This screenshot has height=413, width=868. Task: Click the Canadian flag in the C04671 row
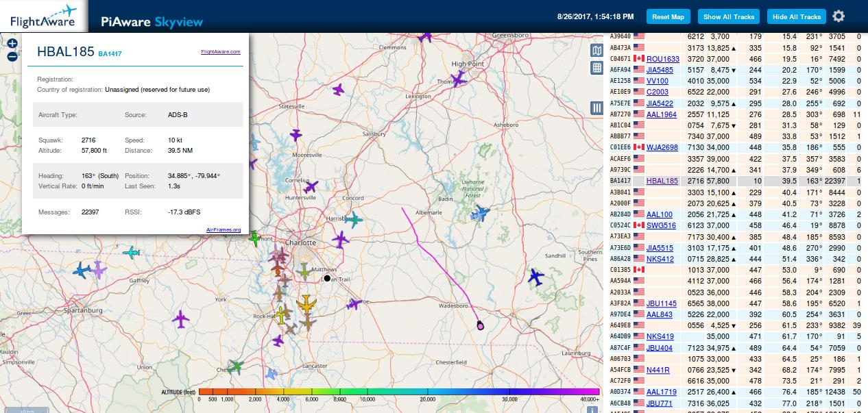click(x=639, y=59)
